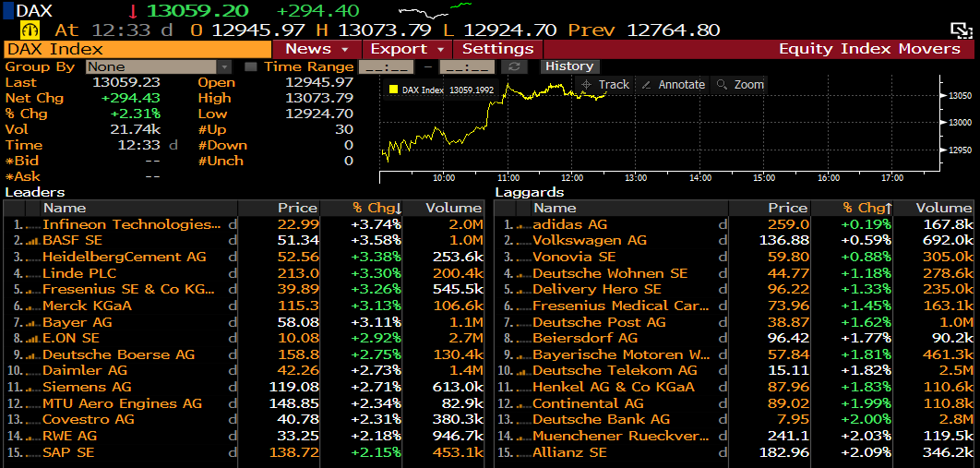The width and height of the screenshot is (980, 468).
Task: Select Vonovia SE row
Action: [734, 257]
